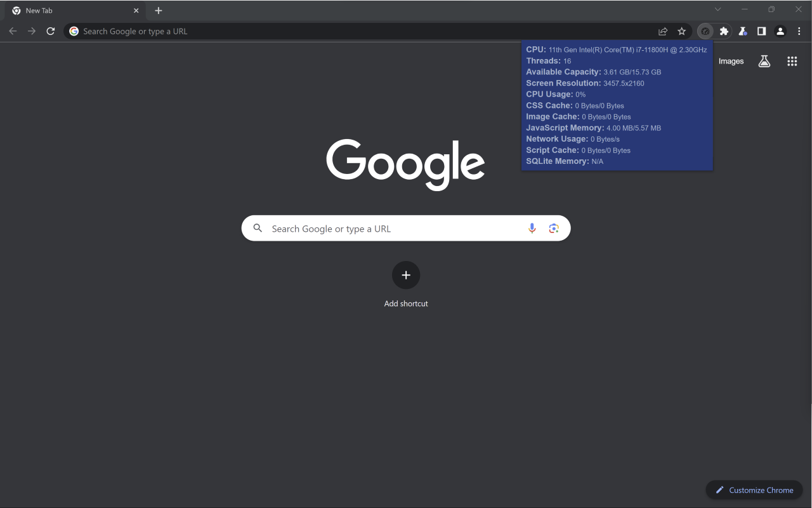Reload the current page
Viewport: 812px width, 508px height.
point(50,30)
